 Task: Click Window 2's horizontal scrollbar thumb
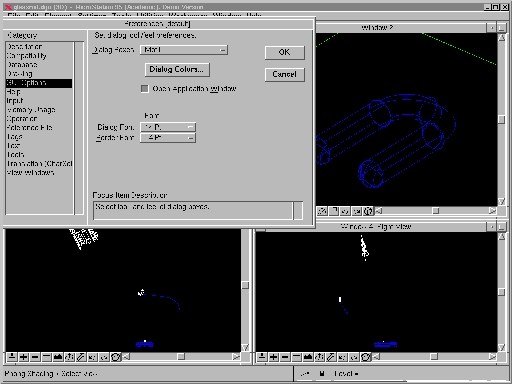point(435,211)
